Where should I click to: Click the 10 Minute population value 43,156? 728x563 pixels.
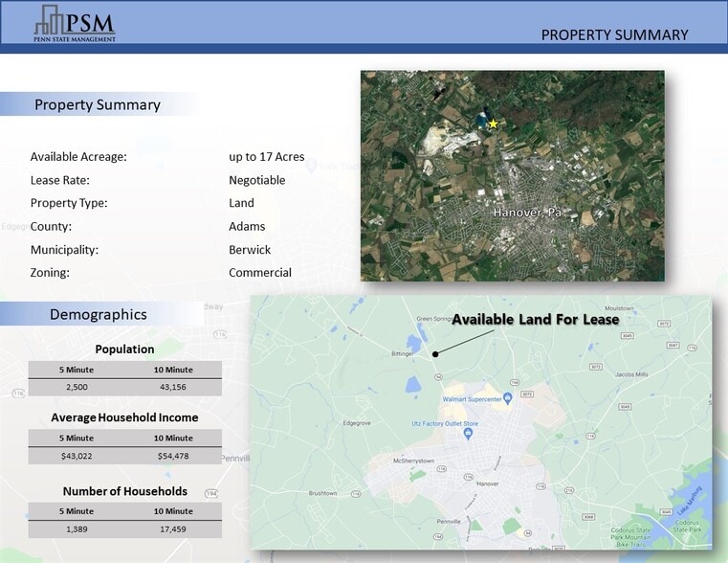[x=173, y=387]
